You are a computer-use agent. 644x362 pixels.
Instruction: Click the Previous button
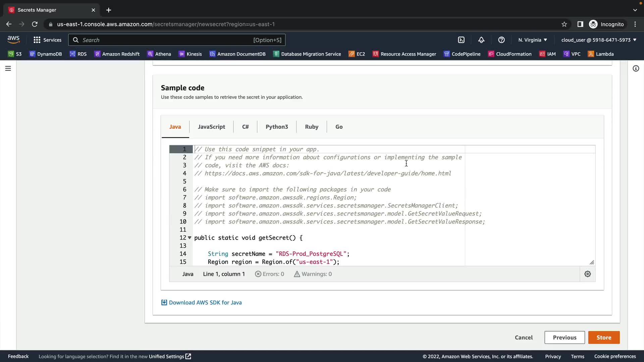tap(565, 338)
